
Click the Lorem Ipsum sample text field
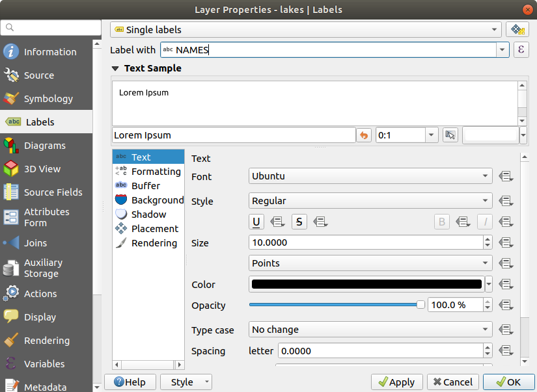click(233, 135)
